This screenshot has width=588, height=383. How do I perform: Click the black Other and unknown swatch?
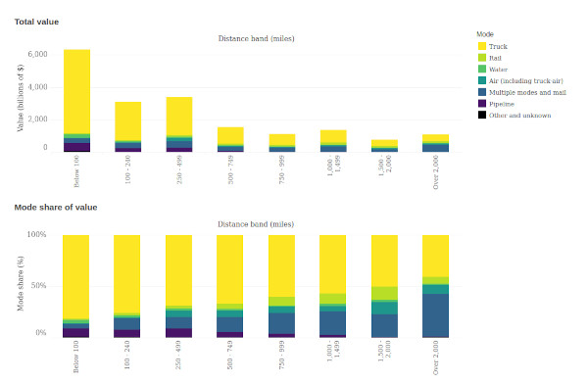[482, 115]
